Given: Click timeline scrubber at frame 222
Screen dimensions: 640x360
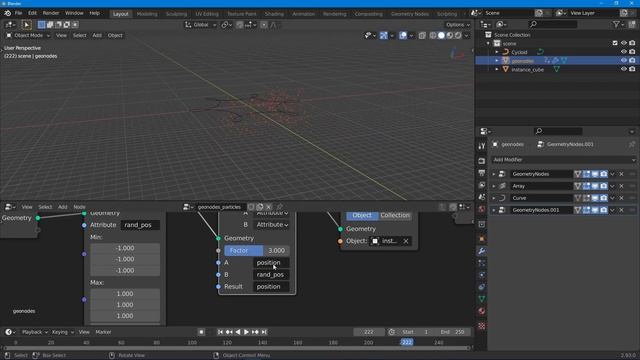Looking at the screenshot, I should pyautogui.click(x=407, y=342).
